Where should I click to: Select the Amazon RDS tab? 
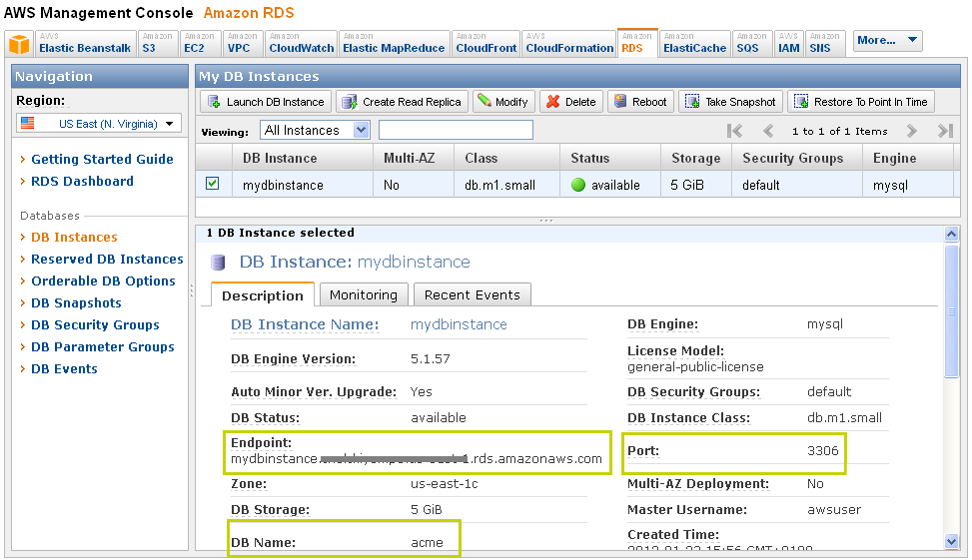tap(637, 43)
